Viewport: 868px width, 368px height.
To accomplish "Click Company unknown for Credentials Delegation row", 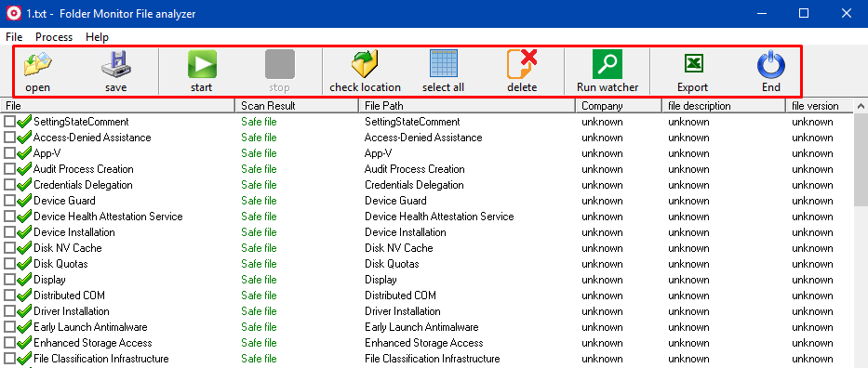I will (602, 185).
